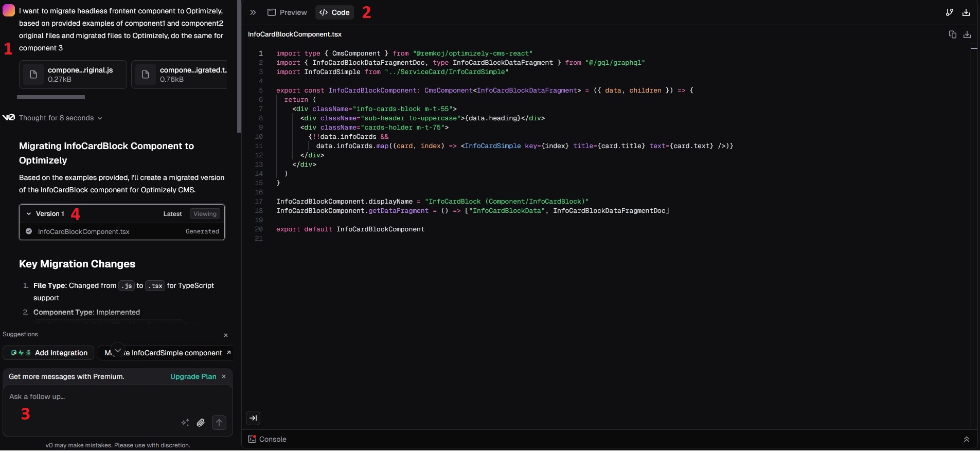The height and width of the screenshot is (453, 980).
Task: Dismiss the Suggestions section
Action: point(225,335)
